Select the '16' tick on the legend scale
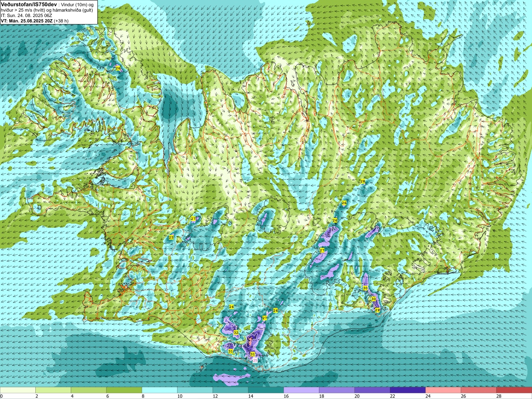 pyautogui.click(x=286, y=396)
